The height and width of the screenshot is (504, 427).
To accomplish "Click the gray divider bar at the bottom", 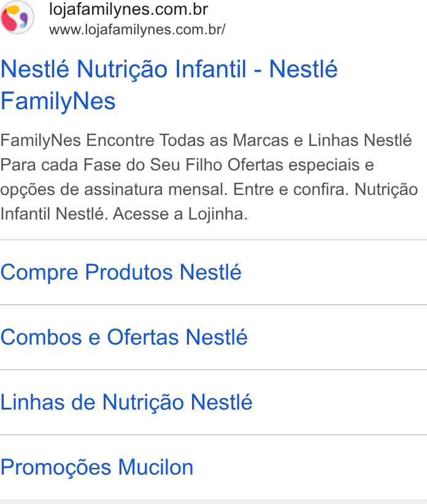I will (213, 502).
